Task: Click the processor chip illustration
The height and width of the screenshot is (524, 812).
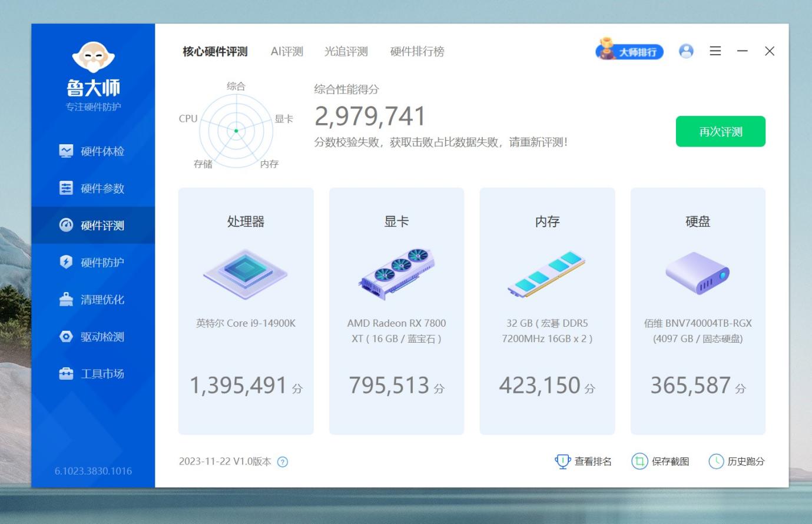Action: pyautogui.click(x=246, y=274)
